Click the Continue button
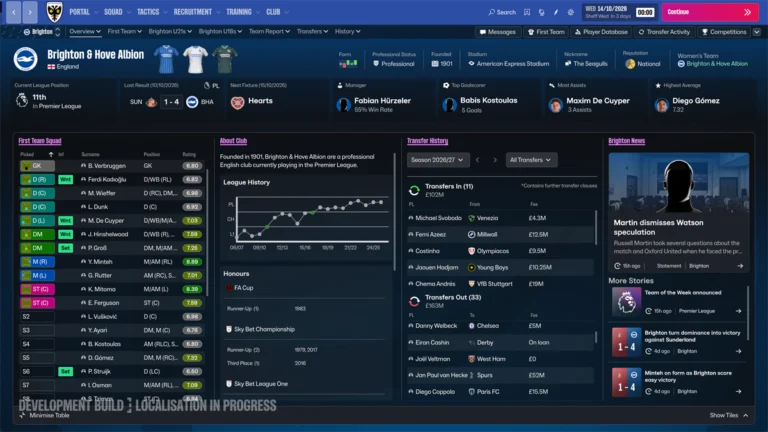This screenshot has height=432, width=768. 710,12
